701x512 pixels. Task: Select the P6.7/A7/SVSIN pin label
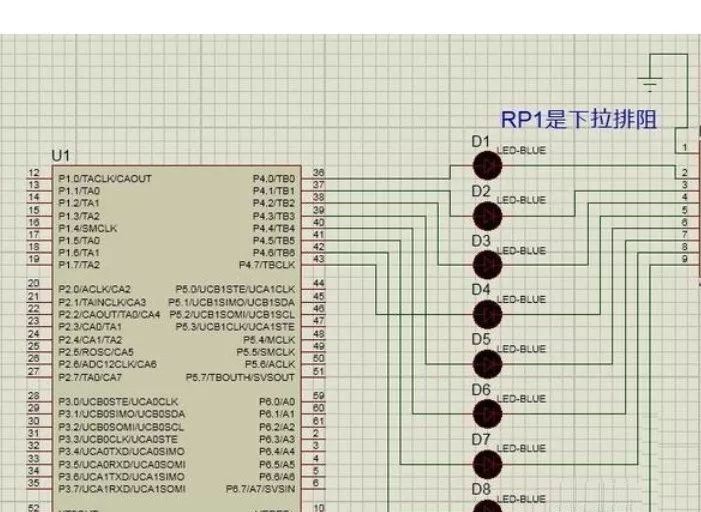261,489
